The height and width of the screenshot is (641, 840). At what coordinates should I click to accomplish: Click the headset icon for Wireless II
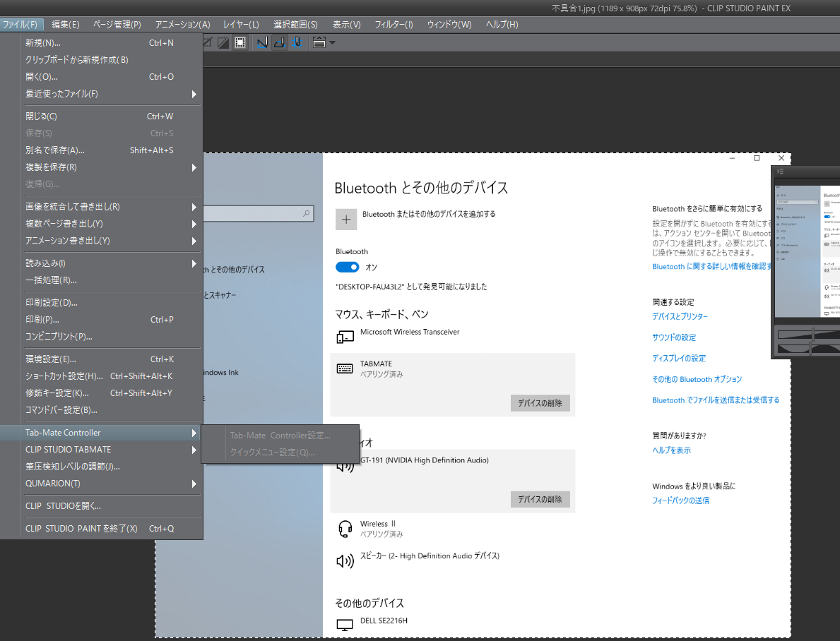345,528
